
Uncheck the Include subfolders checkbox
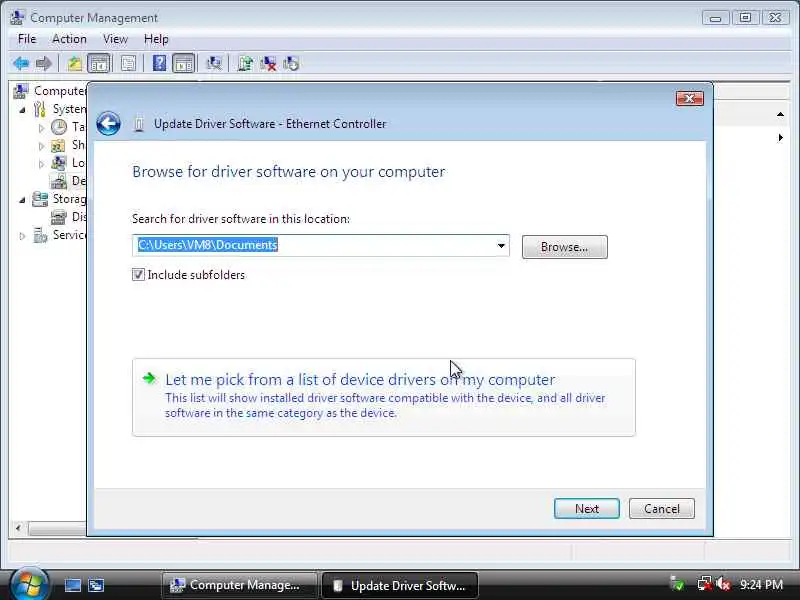138,274
